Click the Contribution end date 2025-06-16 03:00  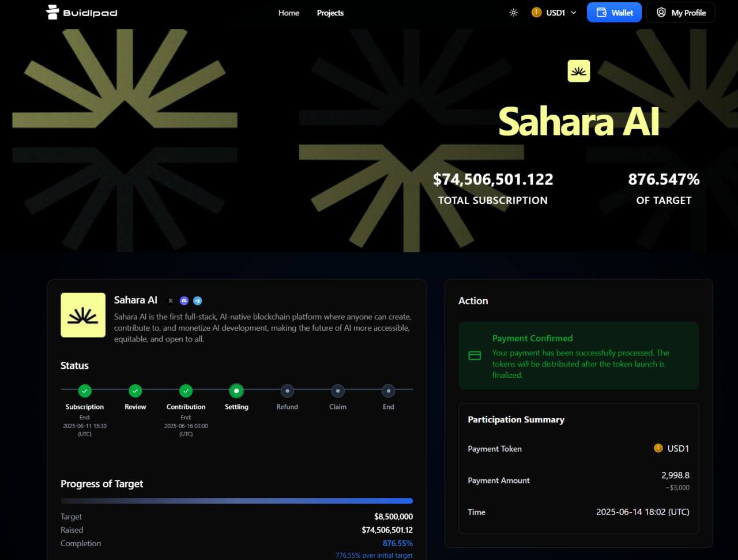coord(186,426)
